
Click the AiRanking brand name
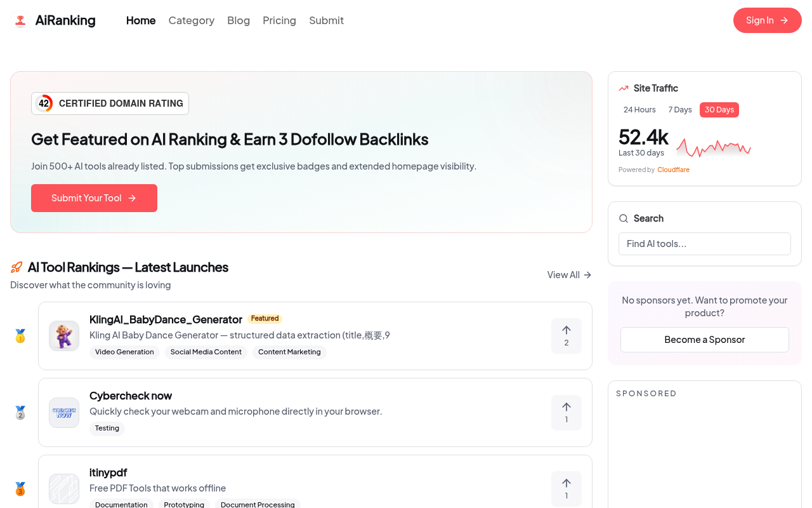[x=65, y=20]
